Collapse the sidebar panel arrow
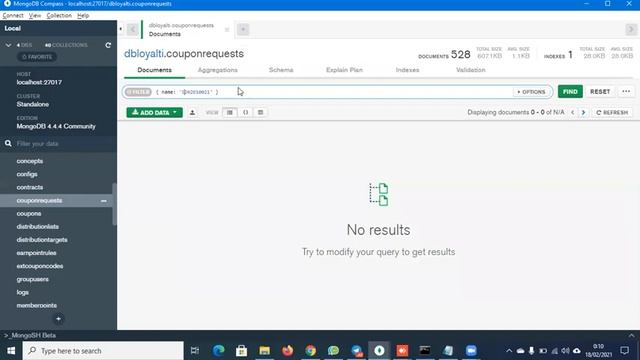This screenshot has height=360, width=640. click(120, 29)
